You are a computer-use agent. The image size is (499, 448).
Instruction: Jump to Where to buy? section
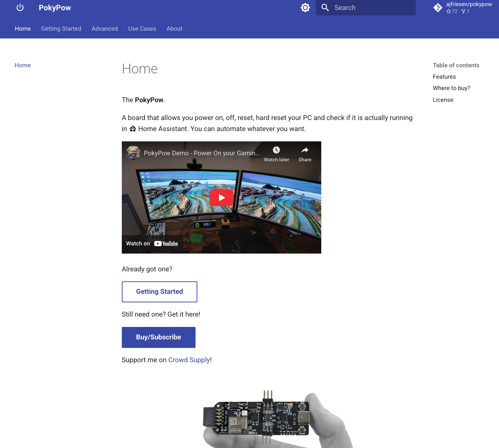(x=451, y=88)
